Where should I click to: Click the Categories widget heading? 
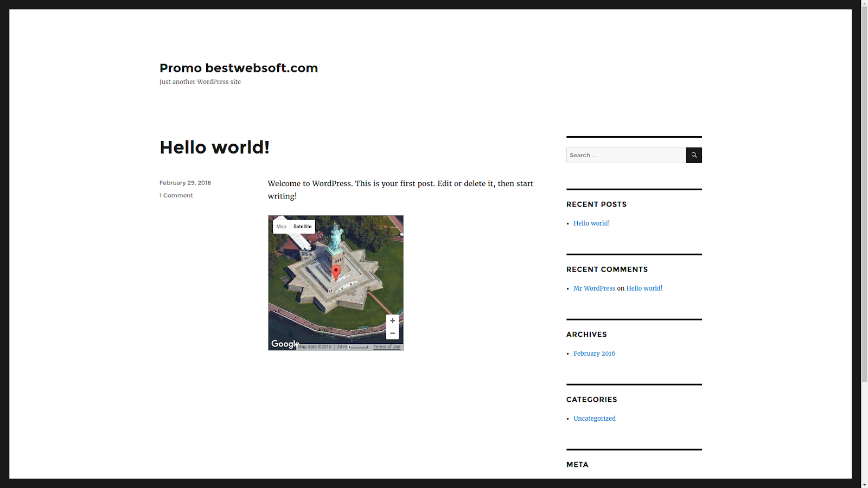point(591,400)
